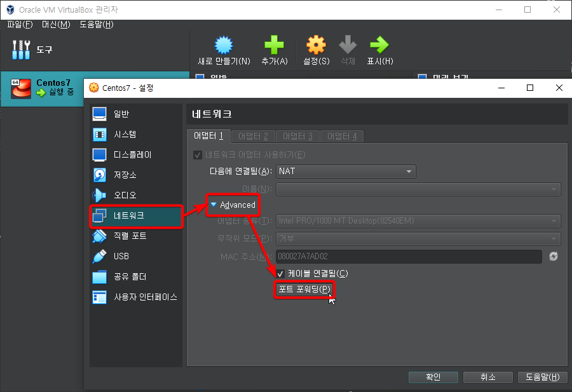Click the MAC address field 080027A7AD02
The image size is (572, 392).
click(409, 256)
